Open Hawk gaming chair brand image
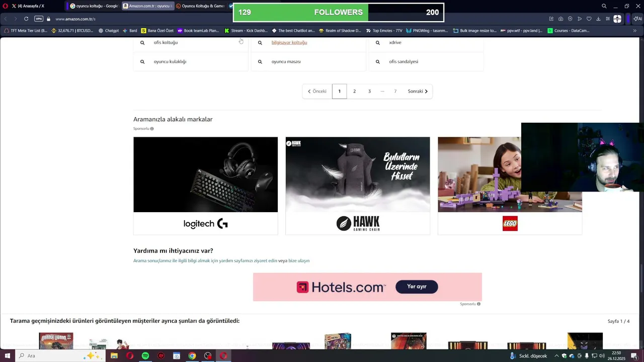 pyautogui.click(x=358, y=174)
